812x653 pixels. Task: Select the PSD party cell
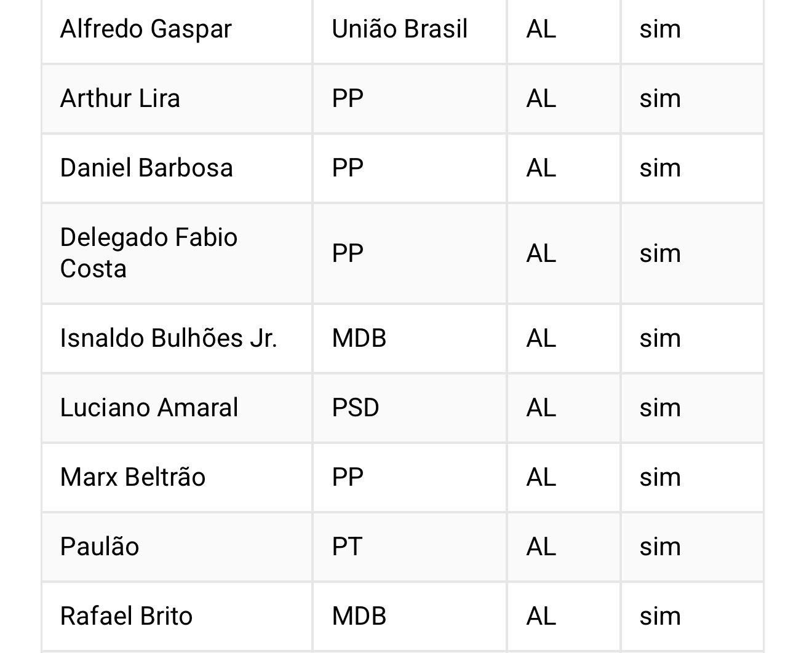pyautogui.click(x=356, y=408)
